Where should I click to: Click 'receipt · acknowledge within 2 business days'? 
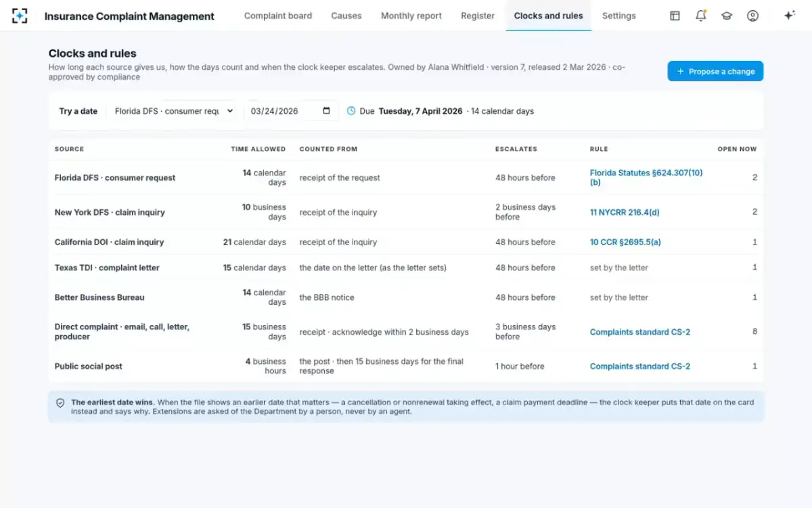pos(384,332)
